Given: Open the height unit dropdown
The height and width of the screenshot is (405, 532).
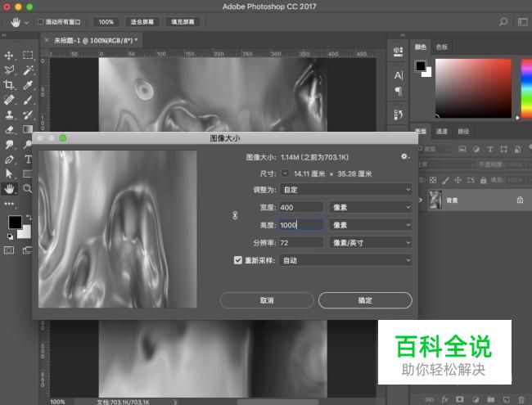Looking at the screenshot, I should (371, 225).
